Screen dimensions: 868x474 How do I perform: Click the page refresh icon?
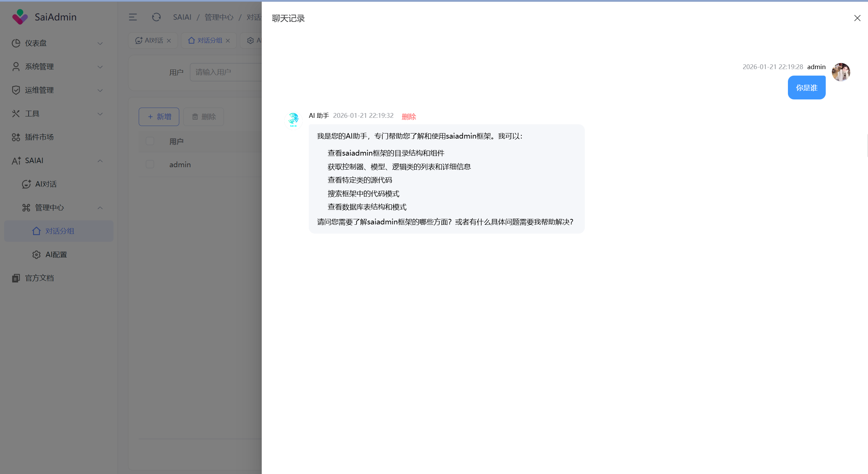point(156,17)
